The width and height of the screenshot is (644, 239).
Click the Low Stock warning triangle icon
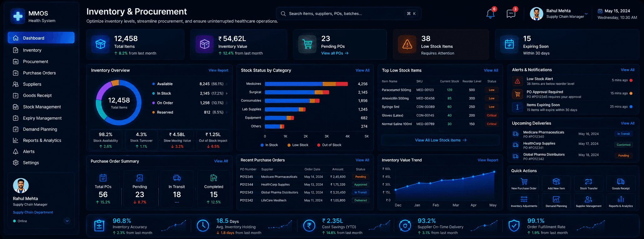click(x=407, y=44)
